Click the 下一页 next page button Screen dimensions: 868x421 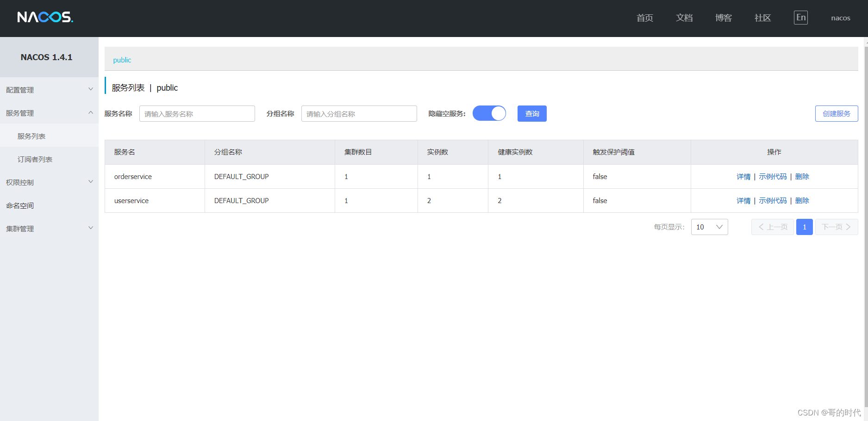837,227
